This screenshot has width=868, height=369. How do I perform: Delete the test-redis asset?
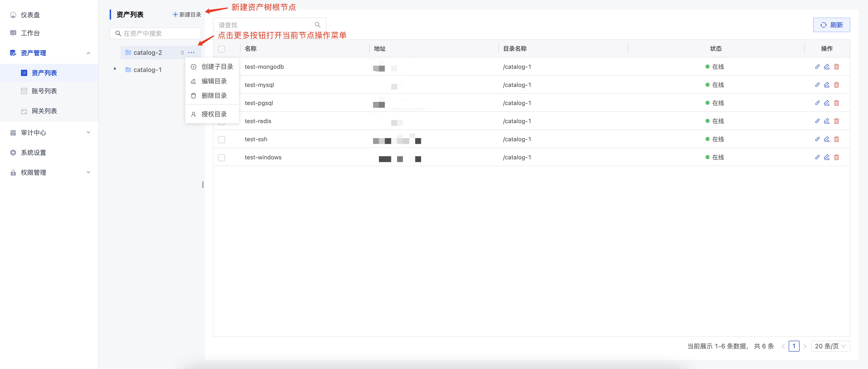[836, 121]
